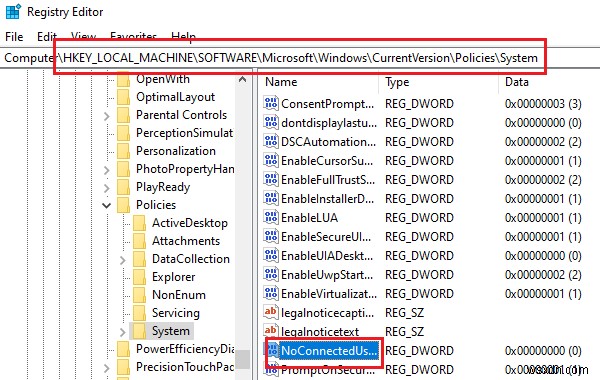Image resolution: width=600 pixels, height=380 pixels.
Task: Select the PlayReady folder icon
Action: coord(123,187)
